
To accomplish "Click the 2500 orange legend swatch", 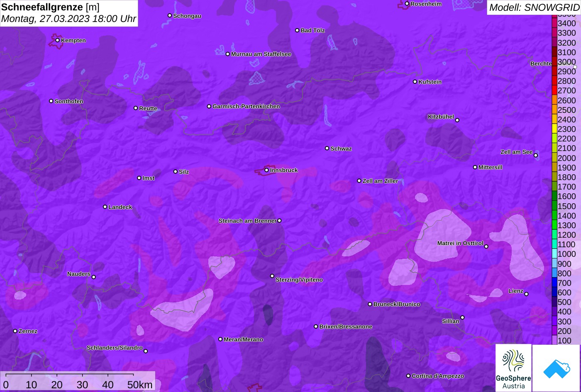I will (x=554, y=110).
